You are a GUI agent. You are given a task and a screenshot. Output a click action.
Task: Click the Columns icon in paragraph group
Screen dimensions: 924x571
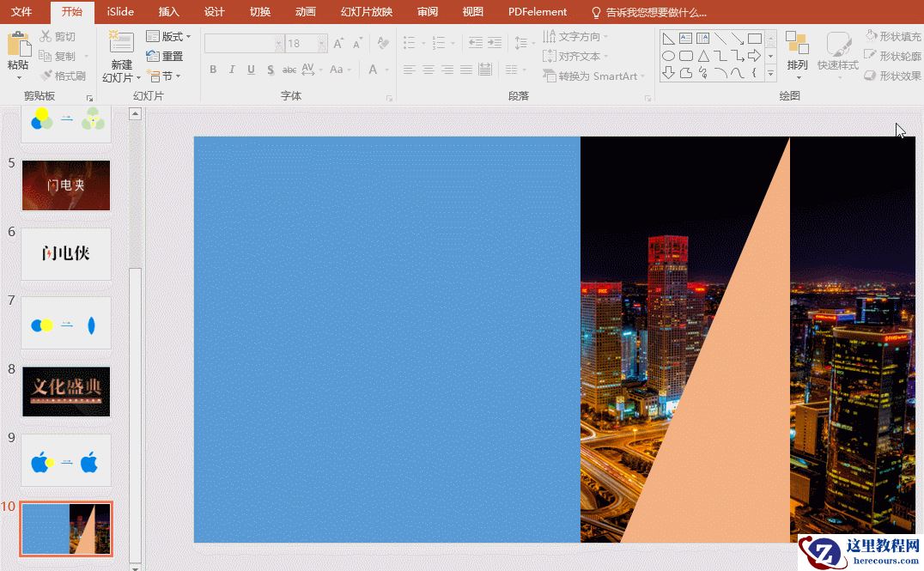tap(512, 70)
